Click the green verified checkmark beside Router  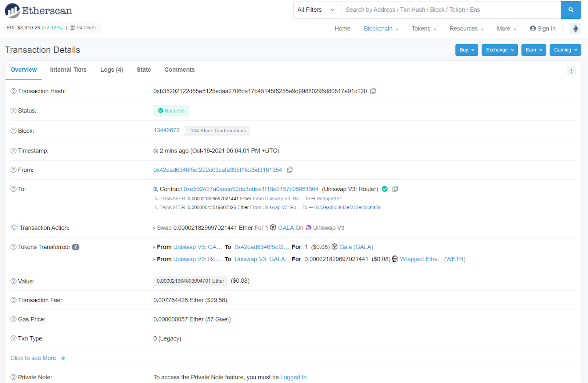385,189
